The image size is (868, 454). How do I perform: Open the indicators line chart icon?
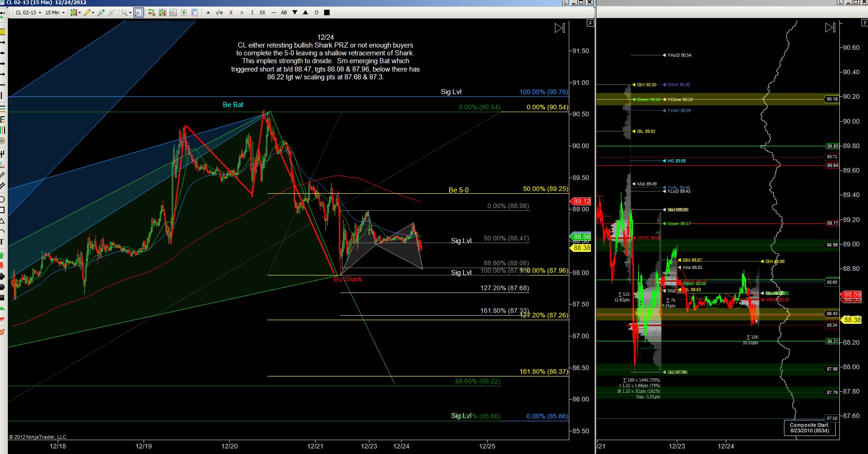(173, 12)
